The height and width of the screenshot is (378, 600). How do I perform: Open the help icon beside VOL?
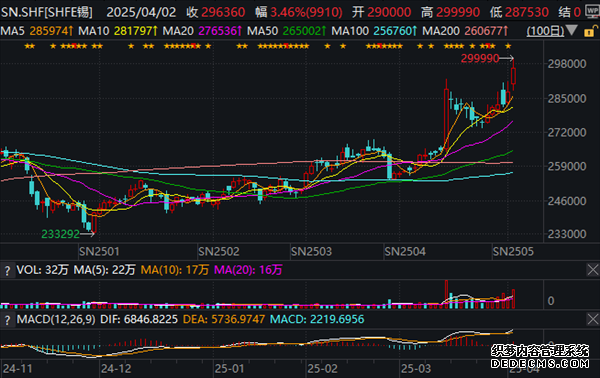[x=7, y=270]
